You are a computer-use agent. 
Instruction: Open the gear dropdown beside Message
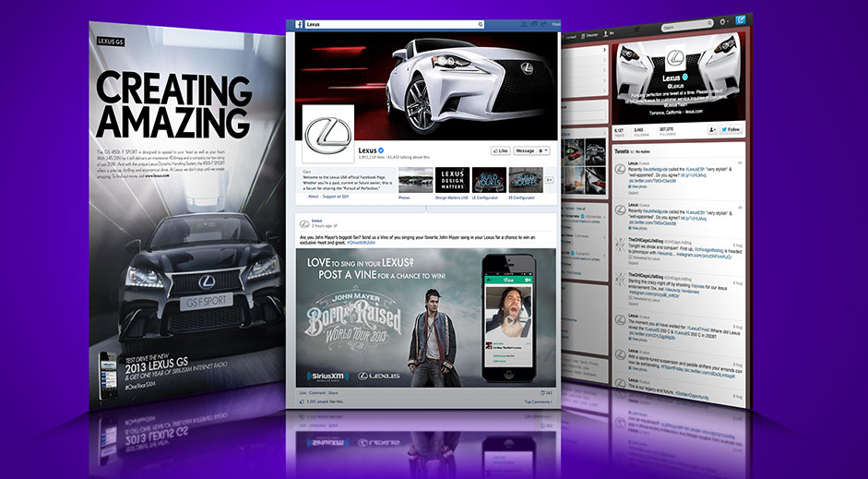[543, 150]
